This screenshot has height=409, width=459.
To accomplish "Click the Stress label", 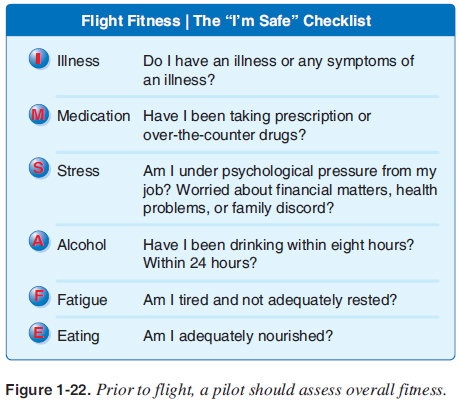I will [78, 171].
